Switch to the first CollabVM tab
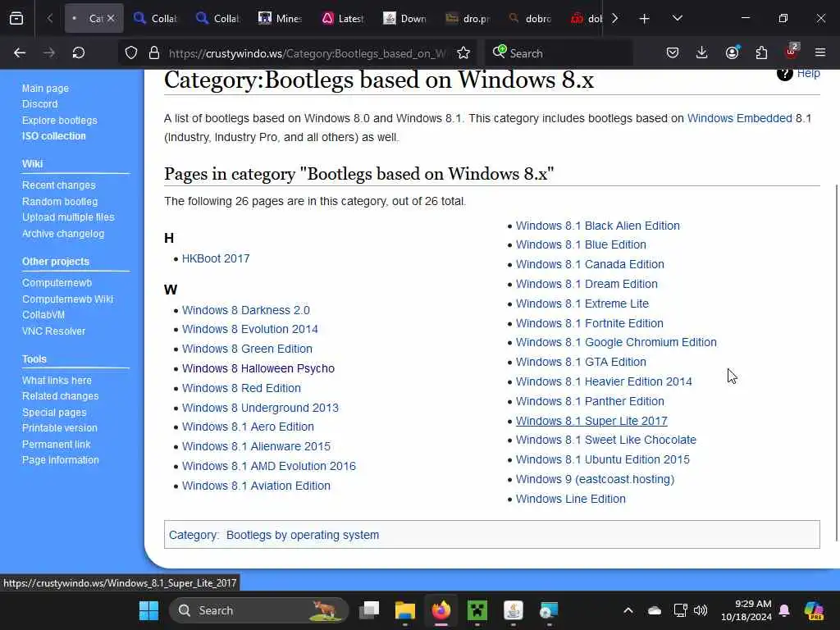Viewport: 840px width, 630px height. [155, 19]
